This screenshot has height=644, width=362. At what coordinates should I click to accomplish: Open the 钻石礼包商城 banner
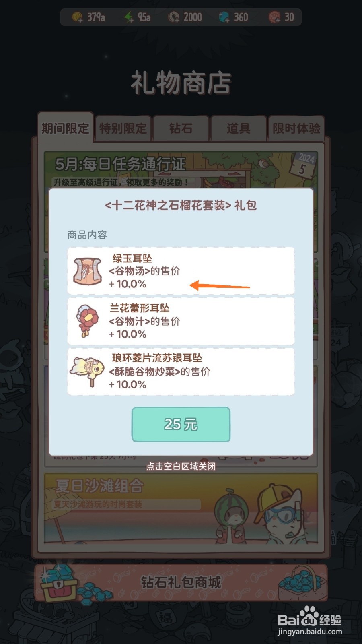(181, 583)
